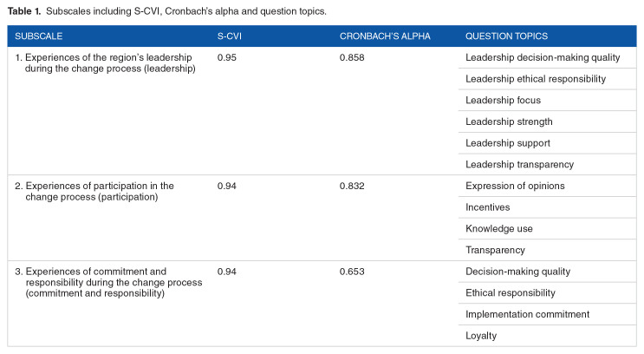Click the participation subscale description cell
644x354 pixels.
click(95, 191)
